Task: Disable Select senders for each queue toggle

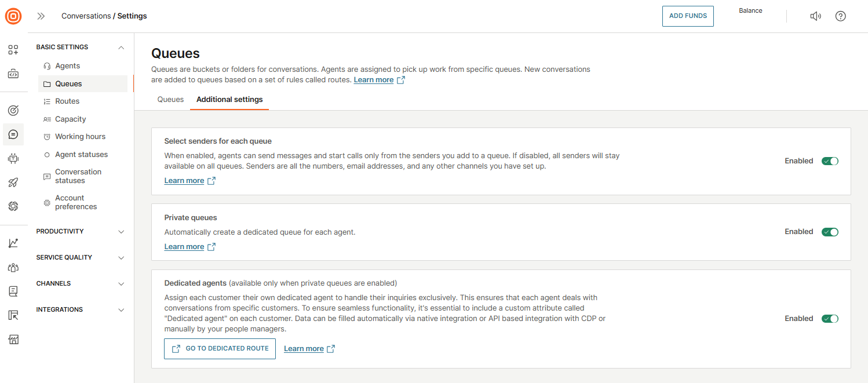Action: pos(830,161)
